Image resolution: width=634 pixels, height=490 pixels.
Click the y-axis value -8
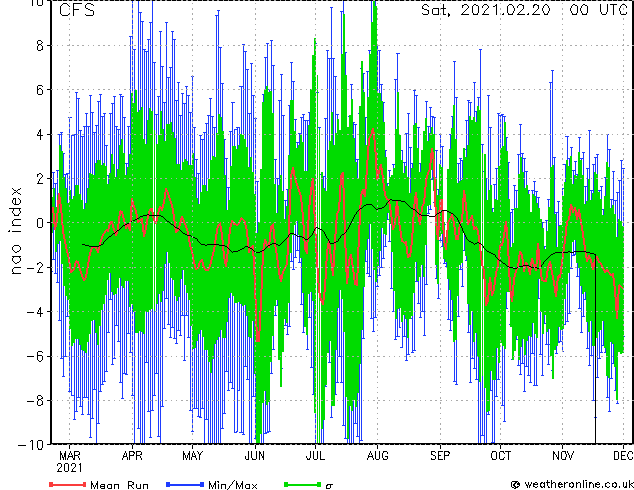tap(35, 401)
